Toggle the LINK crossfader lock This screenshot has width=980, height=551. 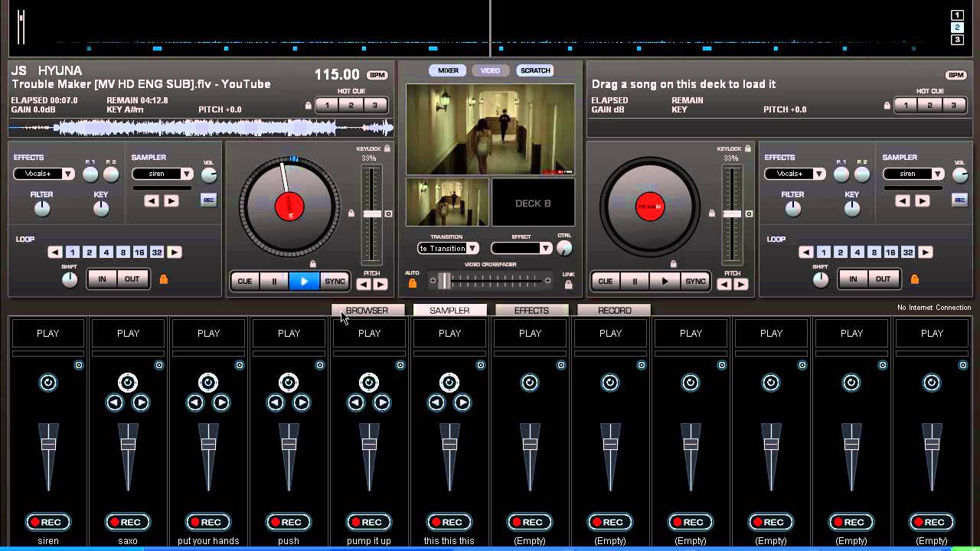tap(568, 285)
